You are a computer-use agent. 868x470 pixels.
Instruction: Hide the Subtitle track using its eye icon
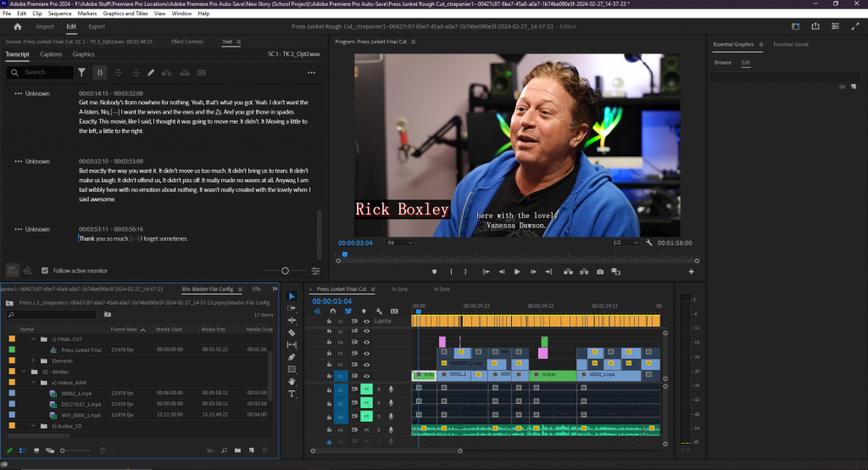tap(366, 322)
